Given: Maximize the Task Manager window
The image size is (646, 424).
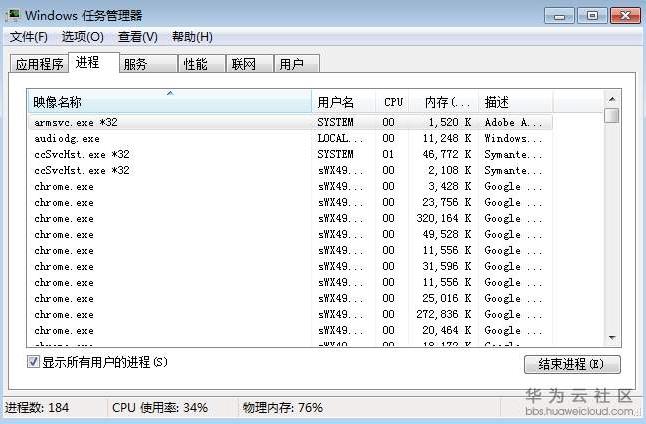Looking at the screenshot, I should coord(592,16).
